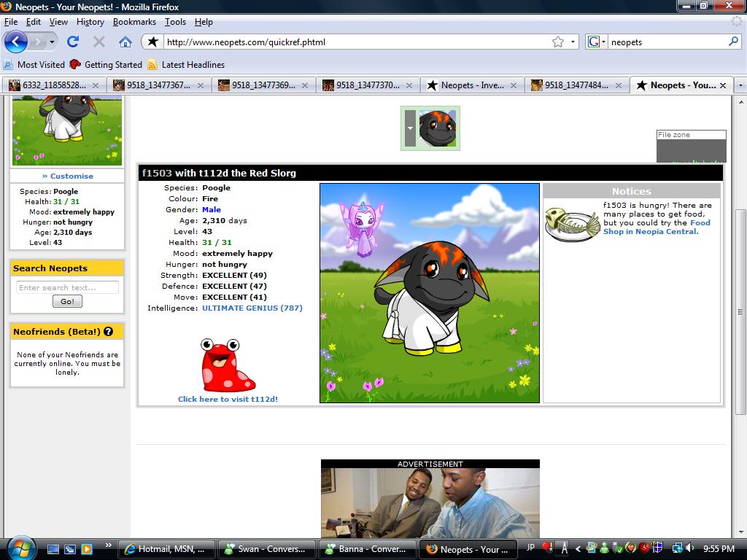This screenshot has width=747, height=560.
Task: Switch to the 6332_11858528 tab
Action: pos(53,85)
